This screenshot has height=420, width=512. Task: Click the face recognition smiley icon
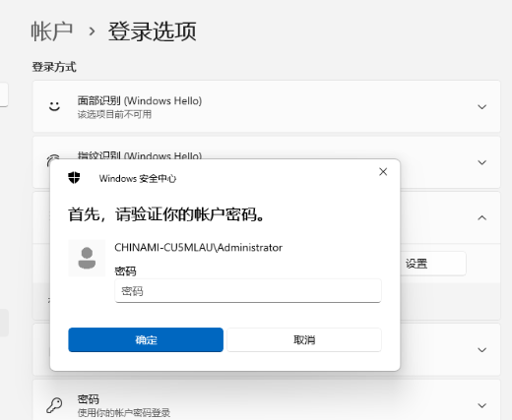[54, 106]
